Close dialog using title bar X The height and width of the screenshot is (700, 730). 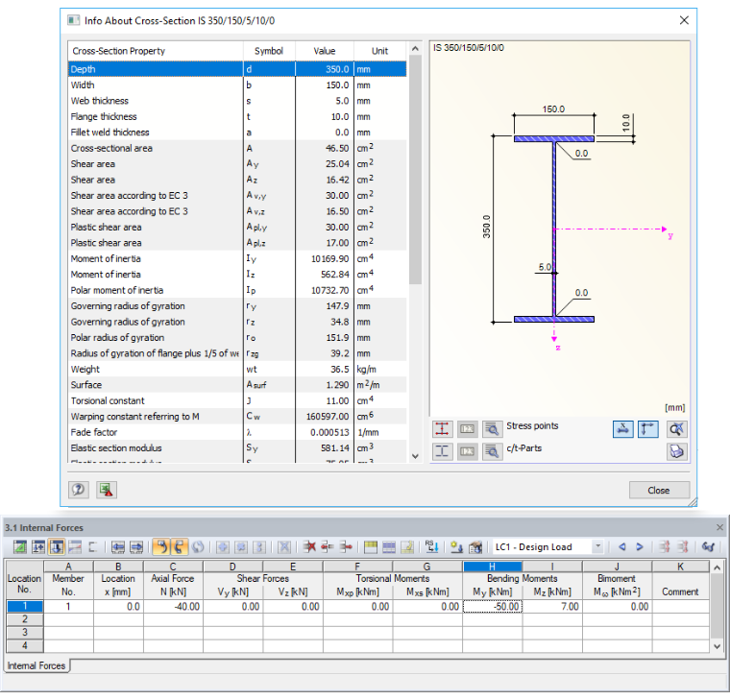(684, 20)
